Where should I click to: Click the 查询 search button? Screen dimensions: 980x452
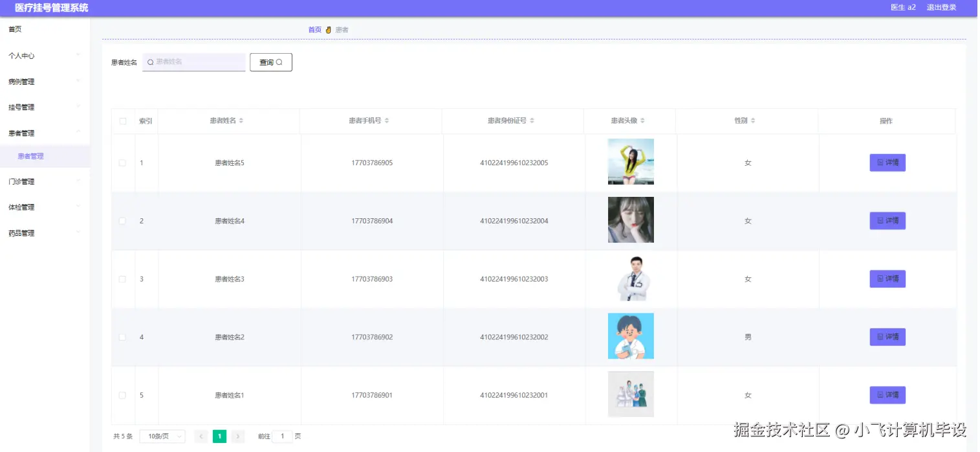point(271,62)
